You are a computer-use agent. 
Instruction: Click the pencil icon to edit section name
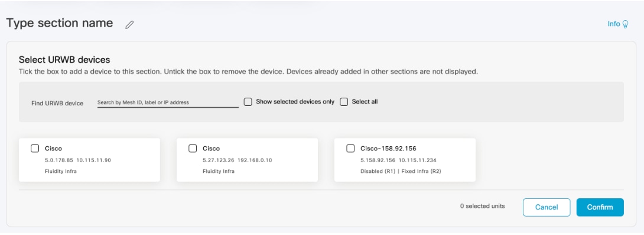(129, 25)
